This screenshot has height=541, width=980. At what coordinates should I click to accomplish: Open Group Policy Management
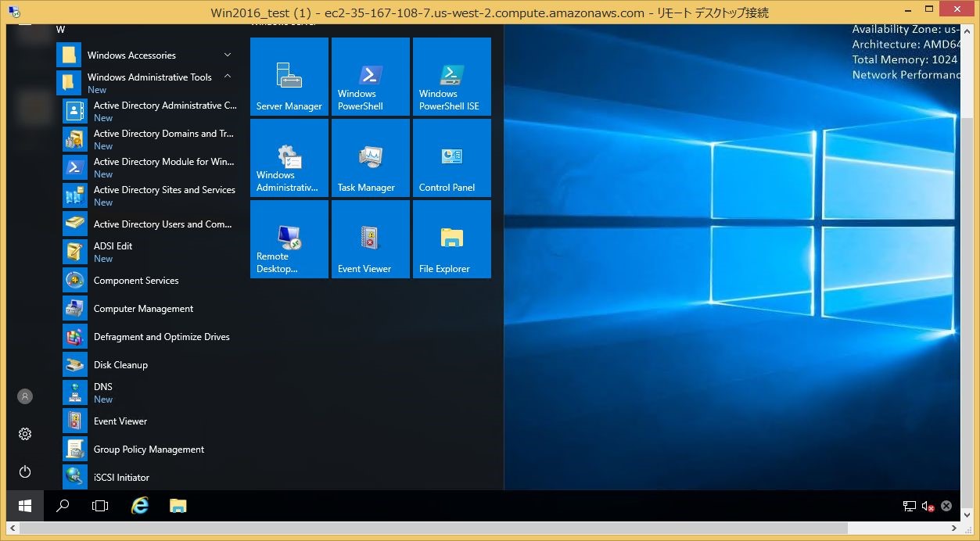(150, 449)
